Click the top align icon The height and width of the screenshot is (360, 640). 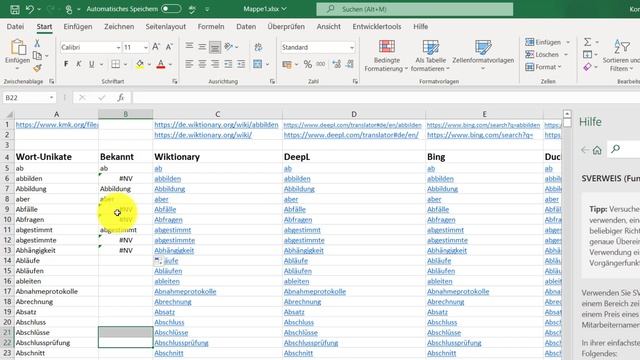[x=189, y=47]
